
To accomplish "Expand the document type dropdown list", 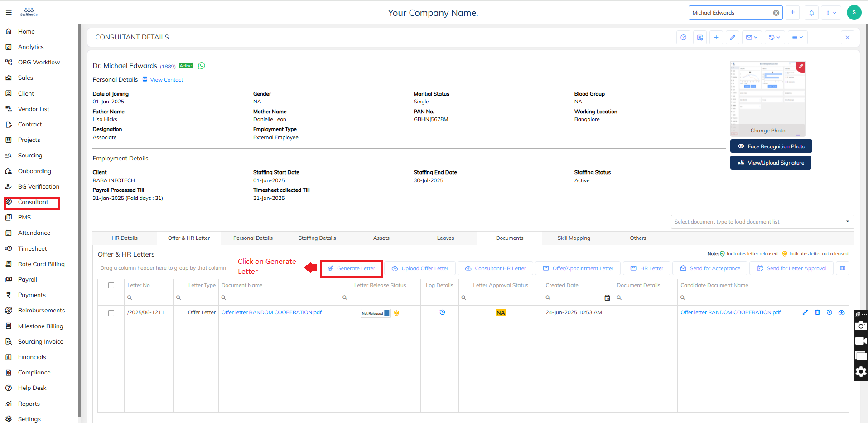I will tap(847, 222).
